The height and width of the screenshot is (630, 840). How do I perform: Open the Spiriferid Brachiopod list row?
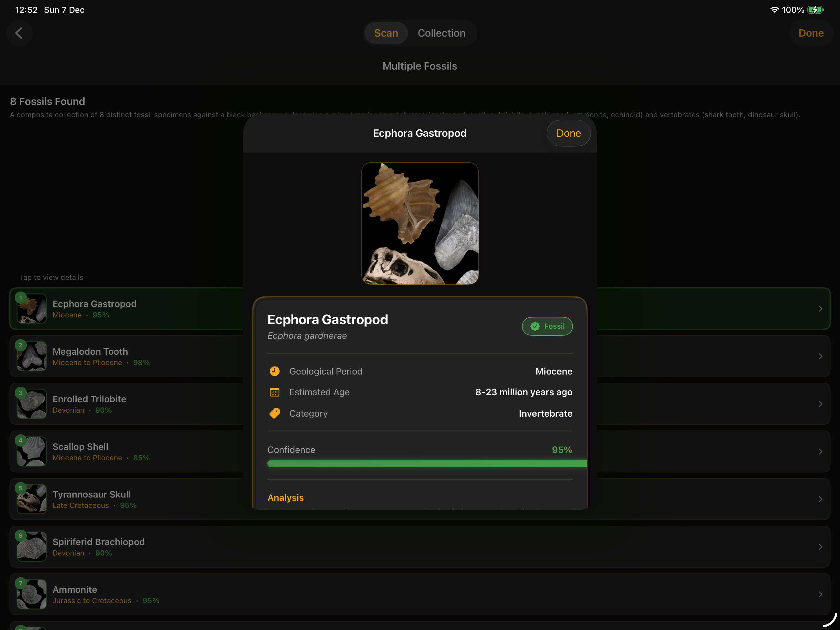coord(420,547)
